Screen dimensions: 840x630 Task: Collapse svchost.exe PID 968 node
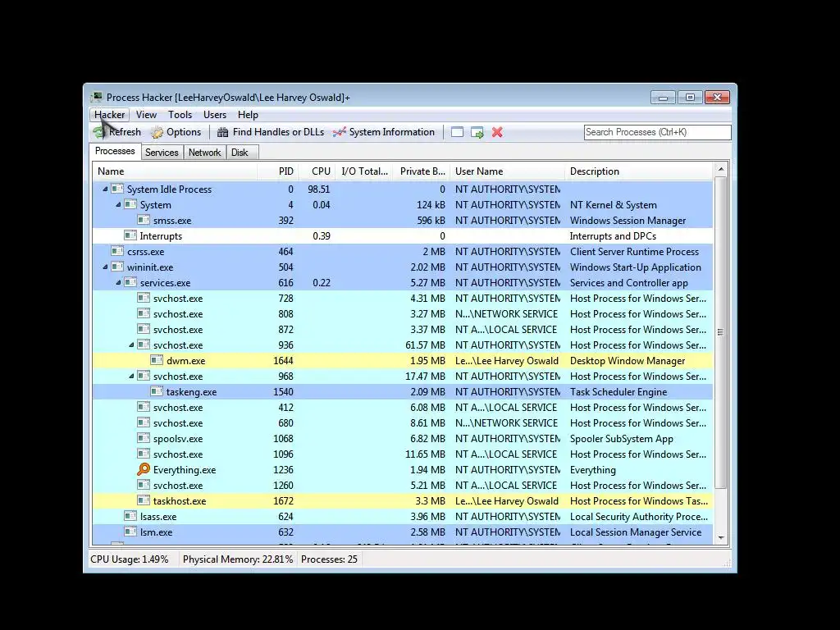(x=131, y=376)
